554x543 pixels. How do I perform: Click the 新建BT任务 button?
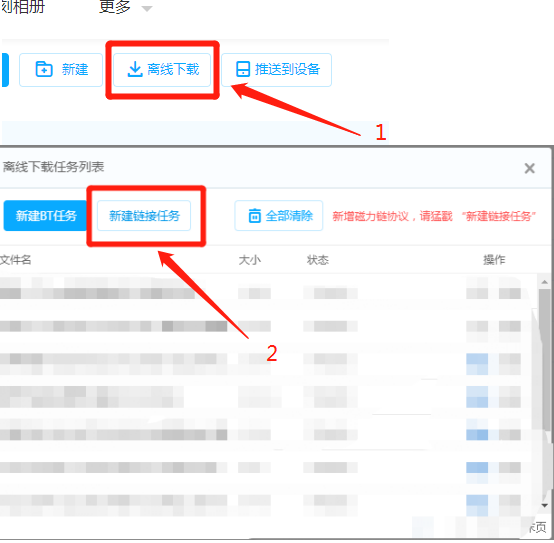pyautogui.click(x=45, y=216)
